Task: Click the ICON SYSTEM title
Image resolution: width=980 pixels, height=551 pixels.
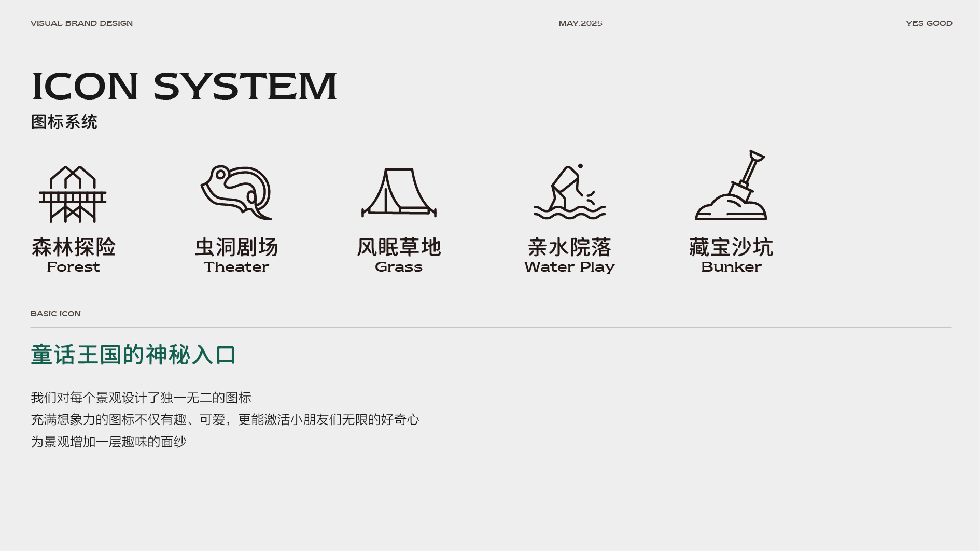Action: (184, 87)
